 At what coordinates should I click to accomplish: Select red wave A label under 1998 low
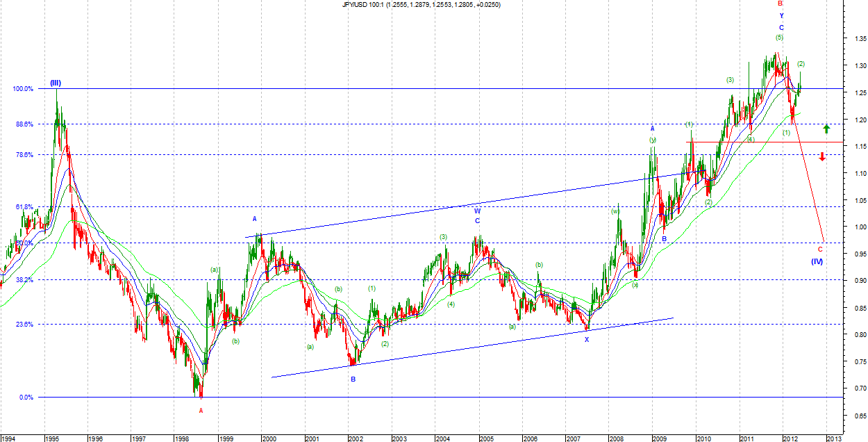pyautogui.click(x=201, y=410)
